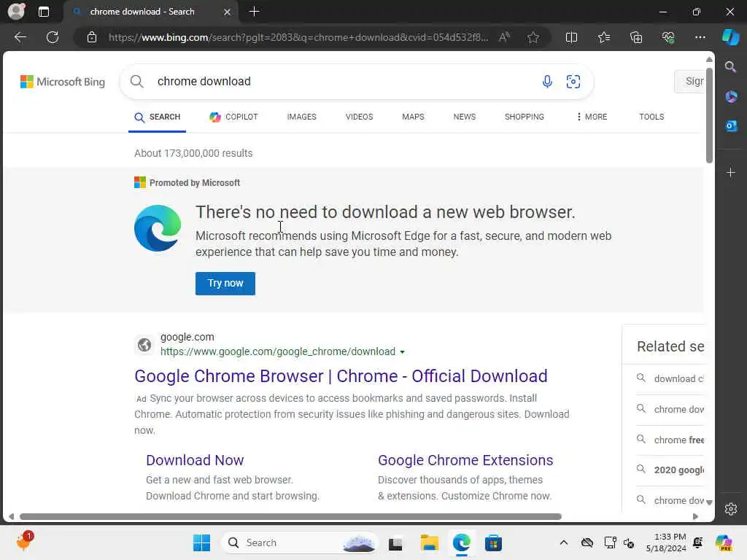Open Copilot preview in taskbar
The width and height of the screenshot is (747, 560).
pos(724,542)
